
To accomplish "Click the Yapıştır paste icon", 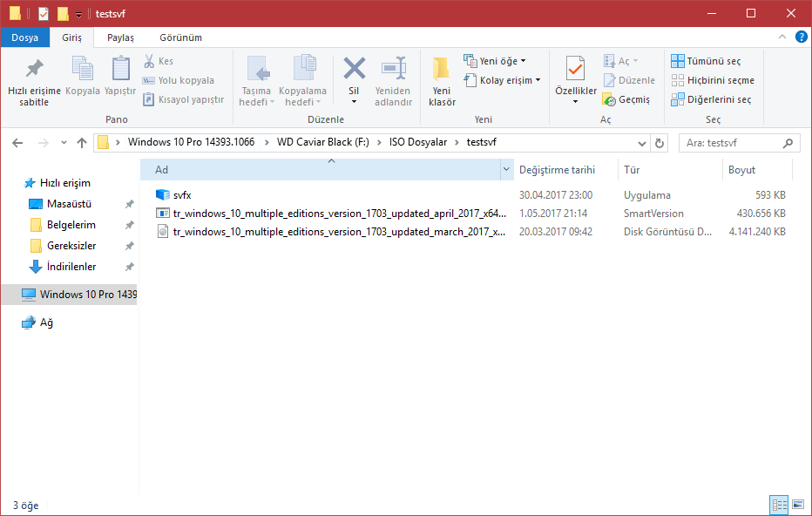I will point(120,68).
